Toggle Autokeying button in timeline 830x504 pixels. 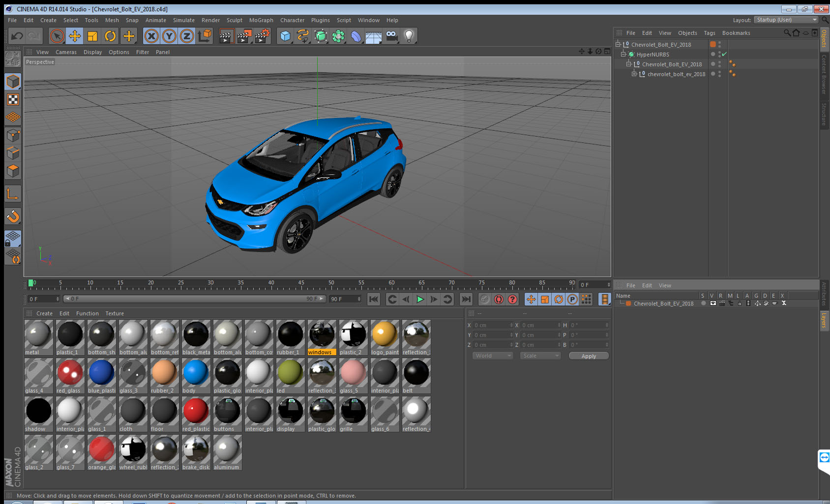(499, 299)
